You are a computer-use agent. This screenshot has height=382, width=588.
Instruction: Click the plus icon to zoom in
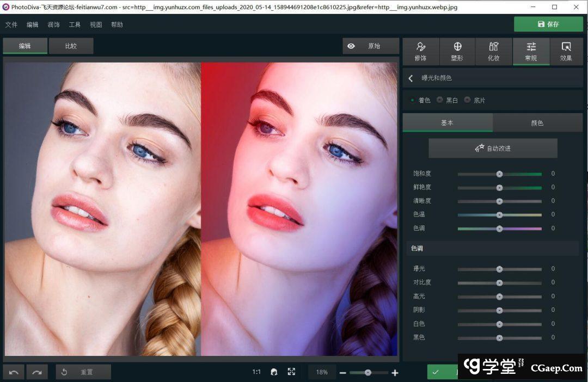point(395,373)
